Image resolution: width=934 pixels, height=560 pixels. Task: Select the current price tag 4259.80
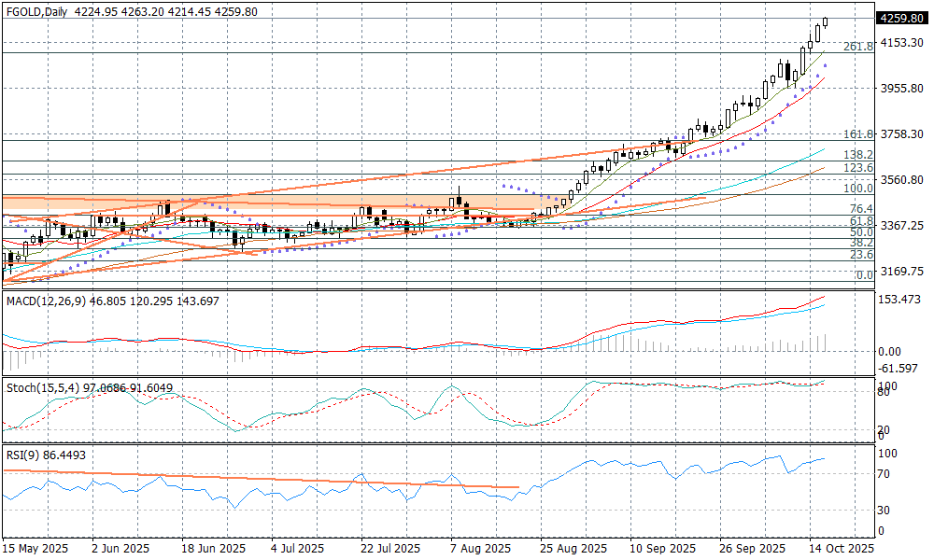901,17
